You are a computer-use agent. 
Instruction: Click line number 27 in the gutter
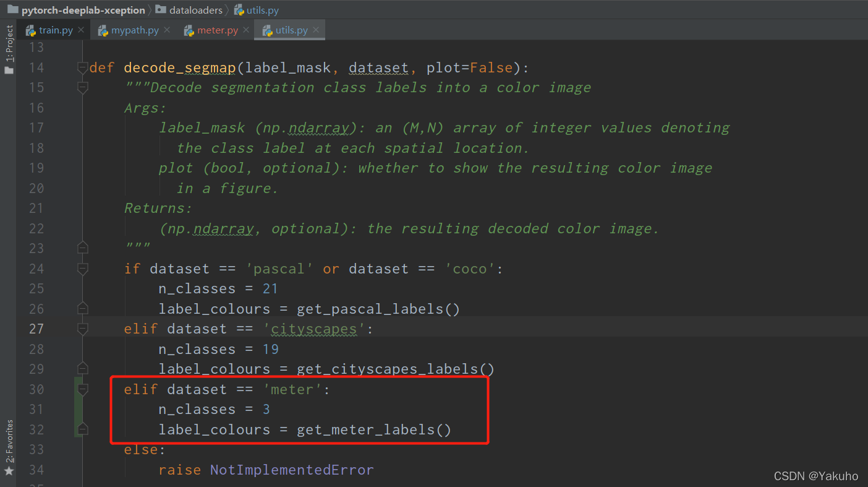tap(36, 329)
